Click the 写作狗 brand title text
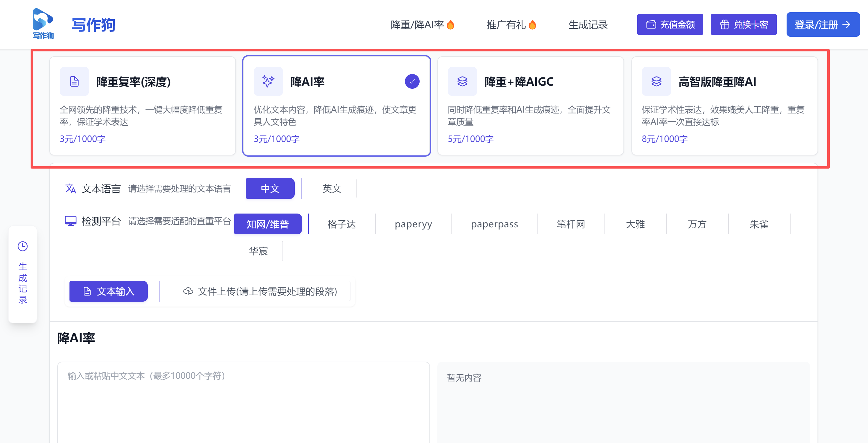This screenshot has height=443, width=868. click(x=93, y=25)
